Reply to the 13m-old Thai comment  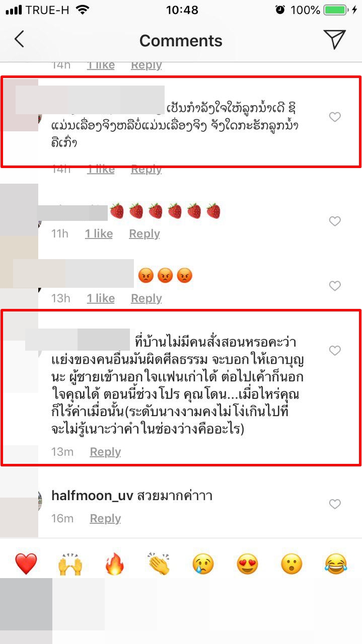(x=105, y=452)
